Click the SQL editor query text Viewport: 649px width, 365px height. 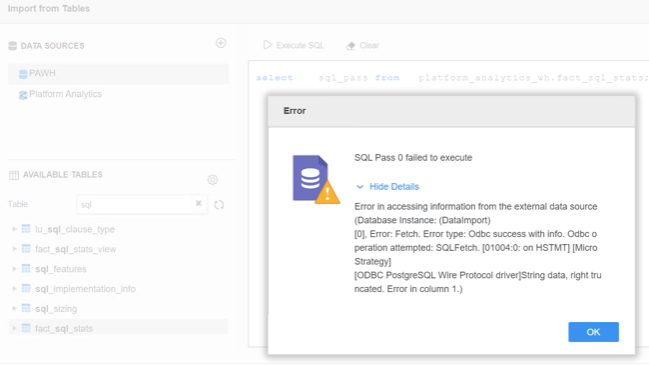point(452,78)
